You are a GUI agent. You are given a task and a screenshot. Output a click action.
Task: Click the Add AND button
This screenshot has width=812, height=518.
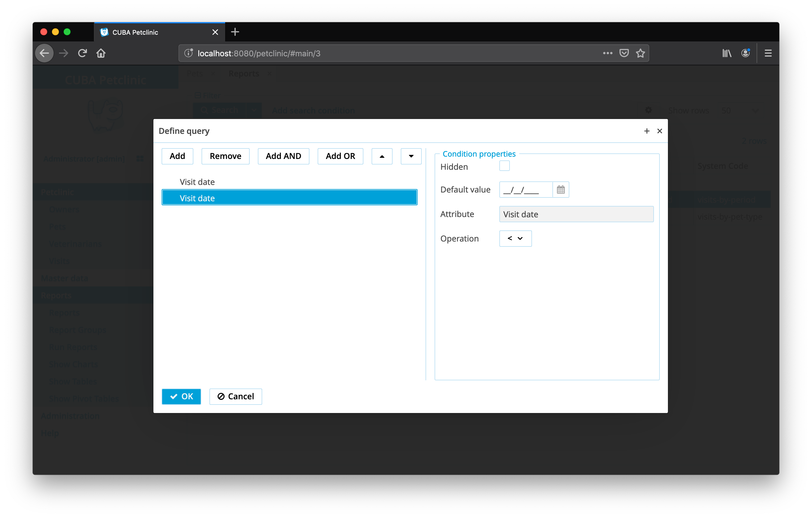[x=283, y=156]
